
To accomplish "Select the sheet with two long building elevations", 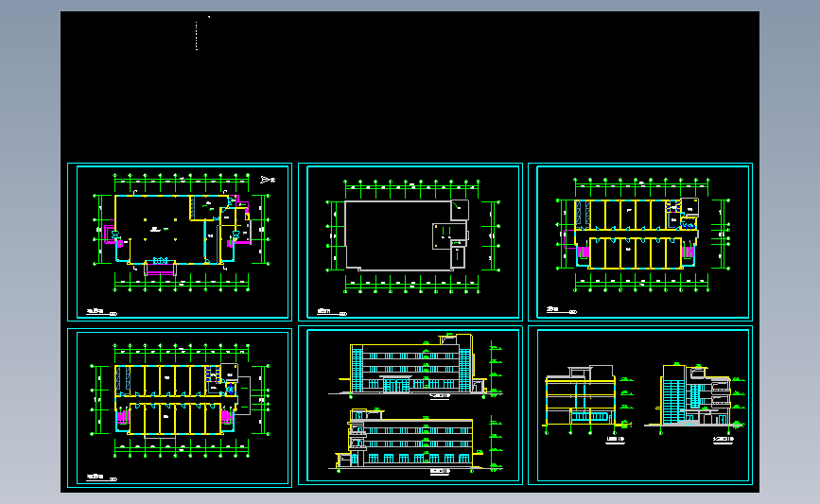I will (410, 406).
